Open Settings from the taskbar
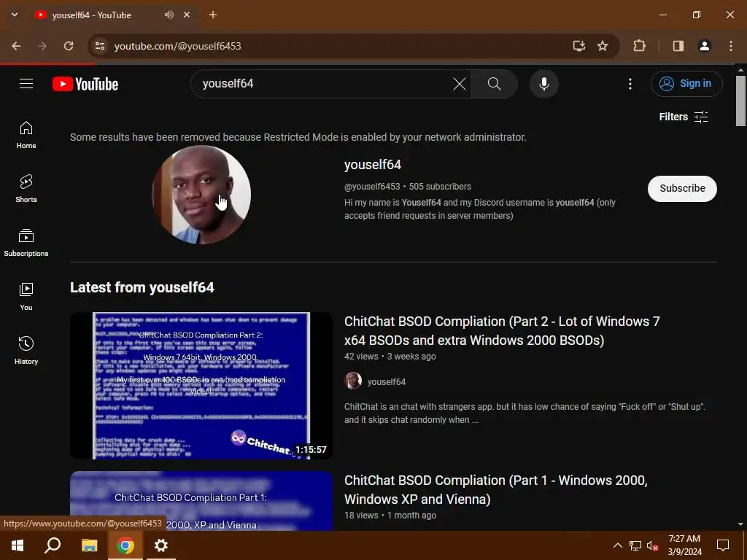Image resolution: width=747 pixels, height=560 pixels. (161, 545)
